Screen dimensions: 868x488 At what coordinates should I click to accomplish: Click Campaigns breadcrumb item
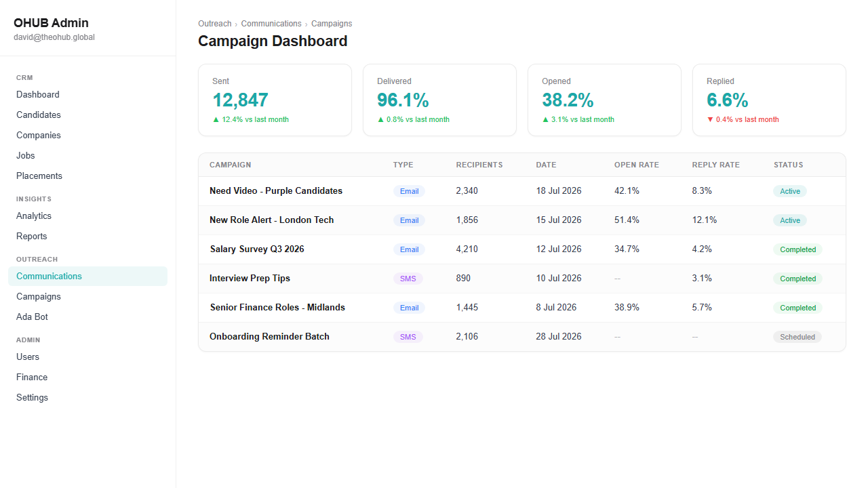click(332, 24)
